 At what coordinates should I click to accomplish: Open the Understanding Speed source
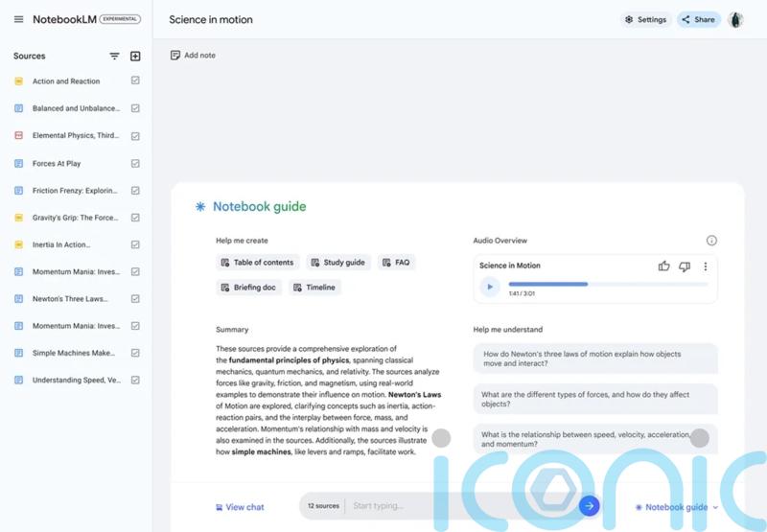[x=77, y=380]
